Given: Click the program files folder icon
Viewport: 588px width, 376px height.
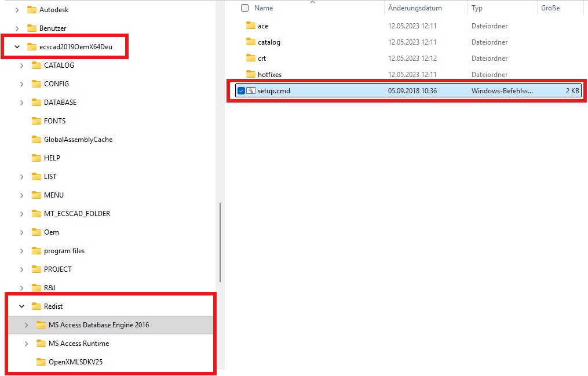Looking at the screenshot, I should coord(36,250).
